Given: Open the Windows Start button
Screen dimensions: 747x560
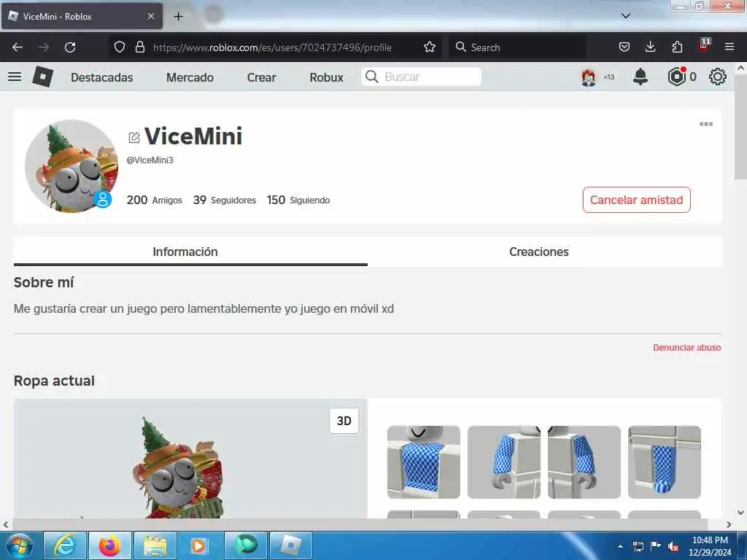Looking at the screenshot, I should click(x=20, y=545).
